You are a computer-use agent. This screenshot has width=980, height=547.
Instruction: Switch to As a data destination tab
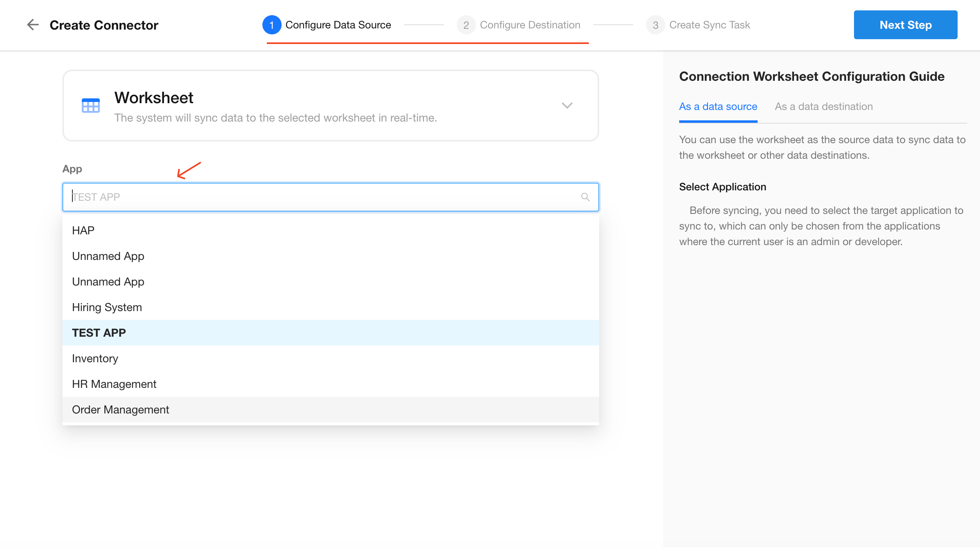coord(823,106)
